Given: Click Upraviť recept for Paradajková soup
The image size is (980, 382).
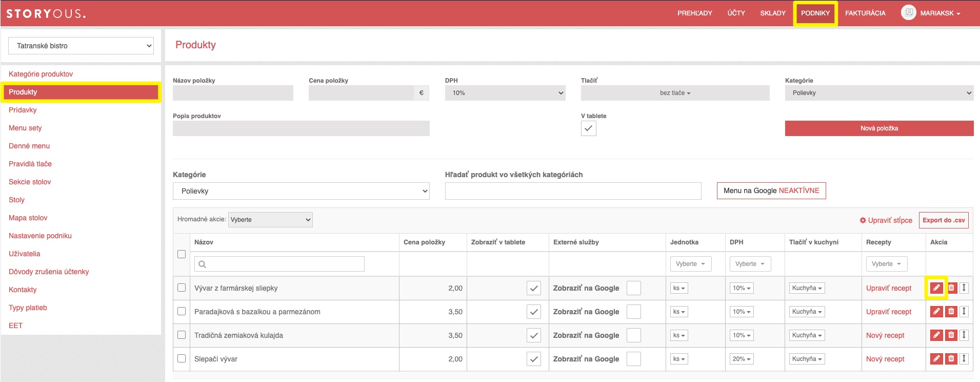Looking at the screenshot, I should click(889, 312).
